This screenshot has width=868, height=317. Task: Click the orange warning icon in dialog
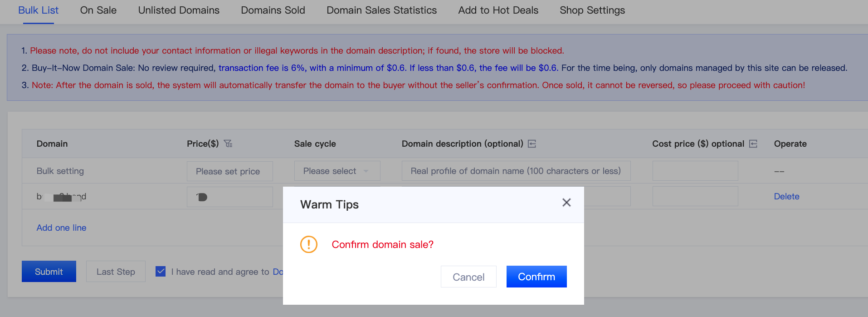(x=309, y=244)
